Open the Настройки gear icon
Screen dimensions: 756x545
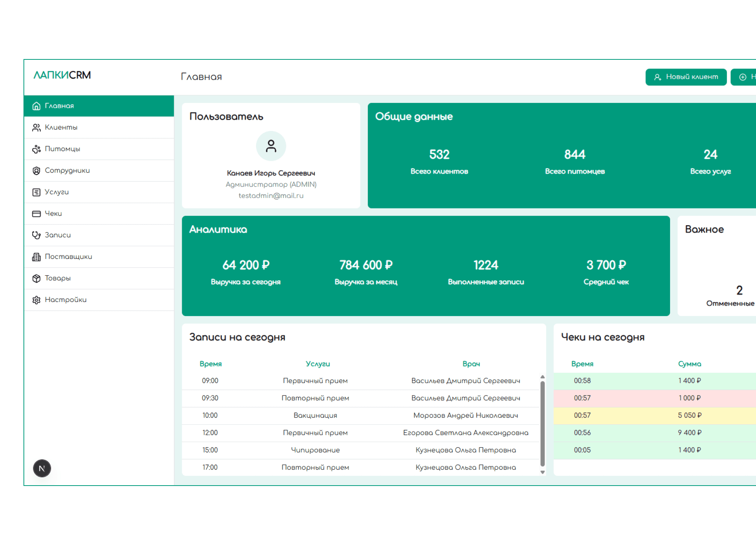[x=36, y=300]
